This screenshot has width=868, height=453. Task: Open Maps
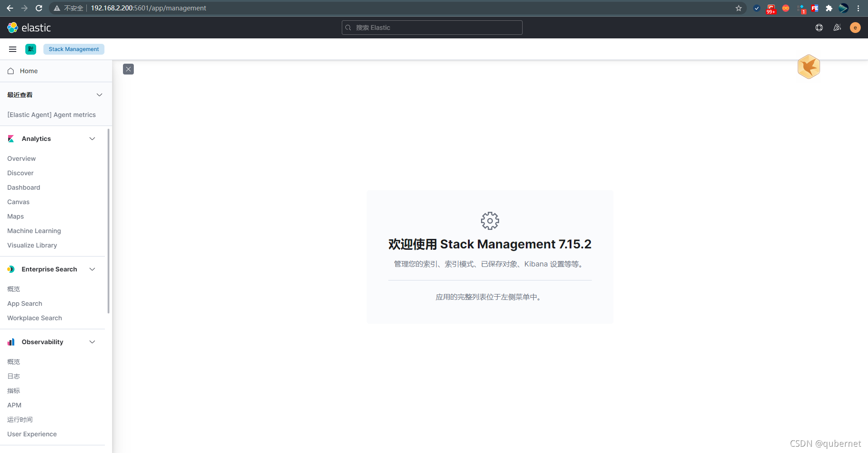pyautogui.click(x=15, y=216)
